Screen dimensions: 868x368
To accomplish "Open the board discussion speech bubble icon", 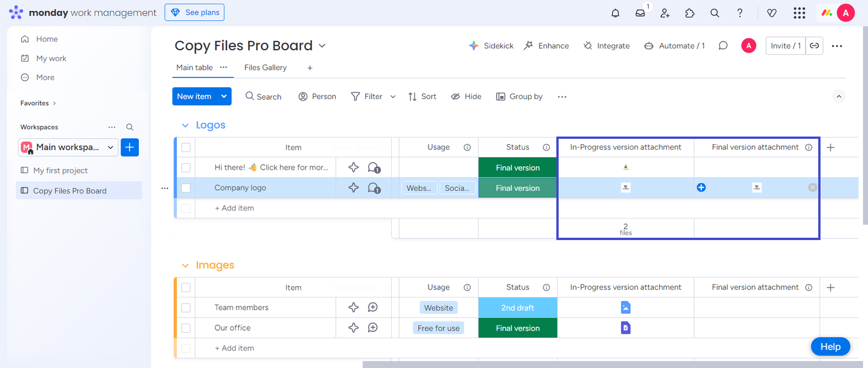I will click(x=723, y=46).
